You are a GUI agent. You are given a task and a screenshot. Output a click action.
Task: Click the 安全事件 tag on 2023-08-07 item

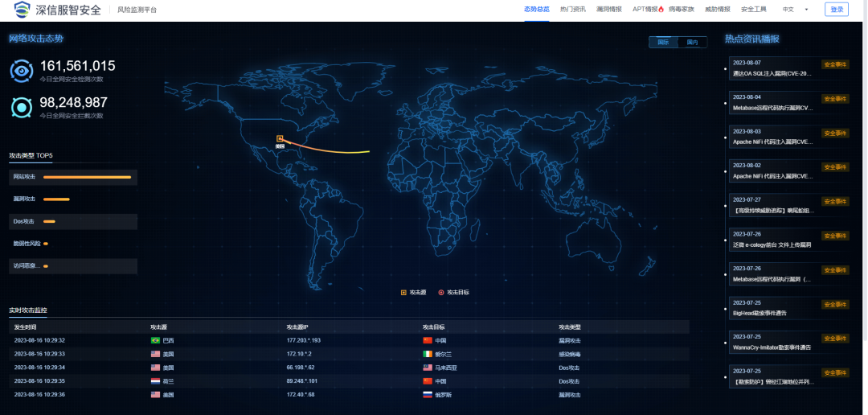pyautogui.click(x=835, y=64)
